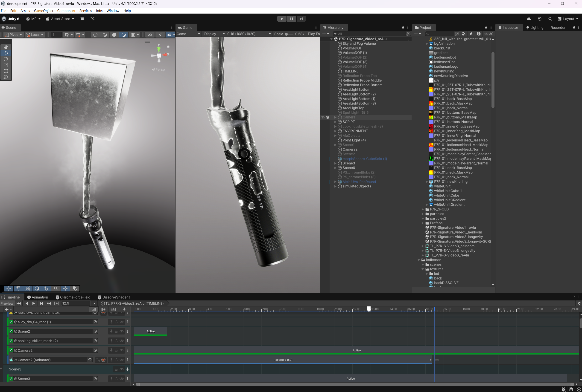Click the Asset Store button
Viewport: 582px width, 392px height.
click(60, 19)
